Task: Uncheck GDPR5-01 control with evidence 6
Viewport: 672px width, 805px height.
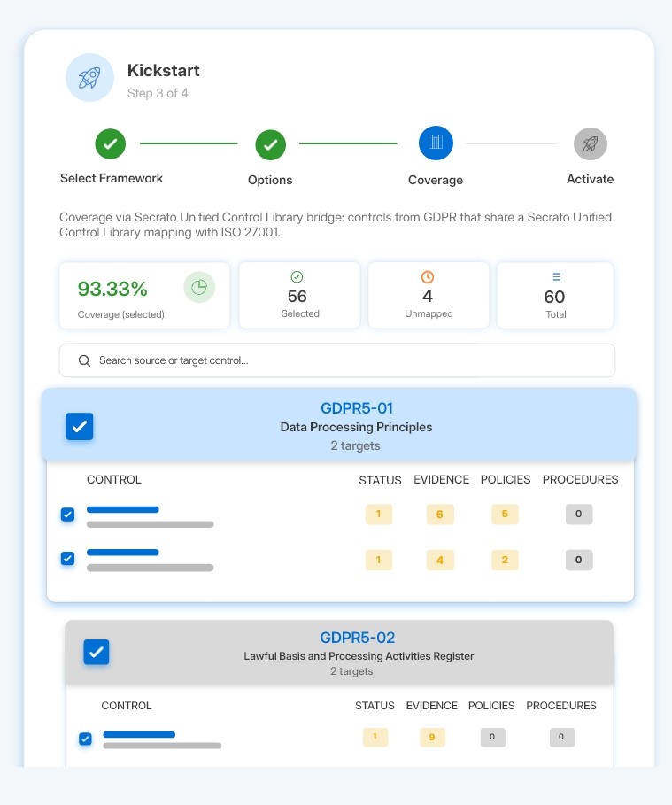Action: (68, 515)
